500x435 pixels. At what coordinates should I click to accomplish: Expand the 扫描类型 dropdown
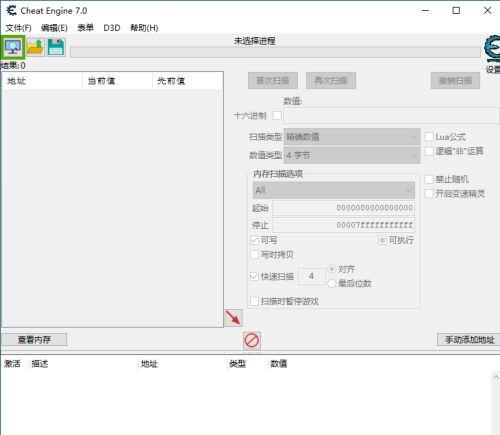352,137
